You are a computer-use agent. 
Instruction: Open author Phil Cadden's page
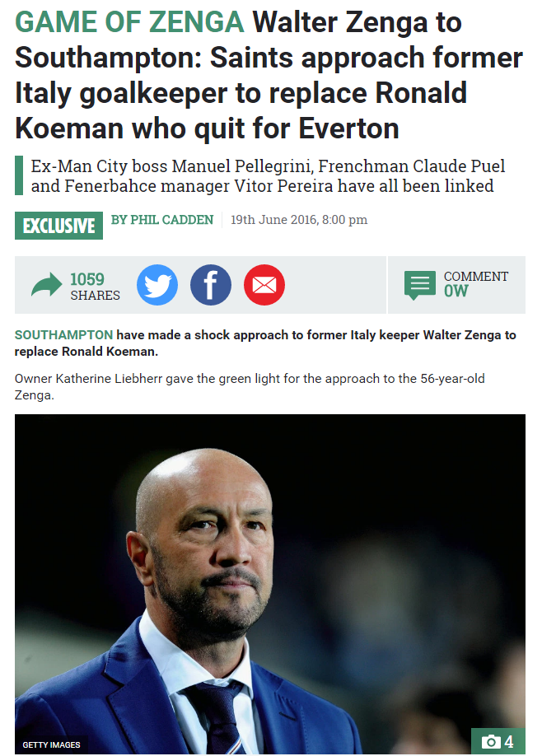[x=161, y=220]
